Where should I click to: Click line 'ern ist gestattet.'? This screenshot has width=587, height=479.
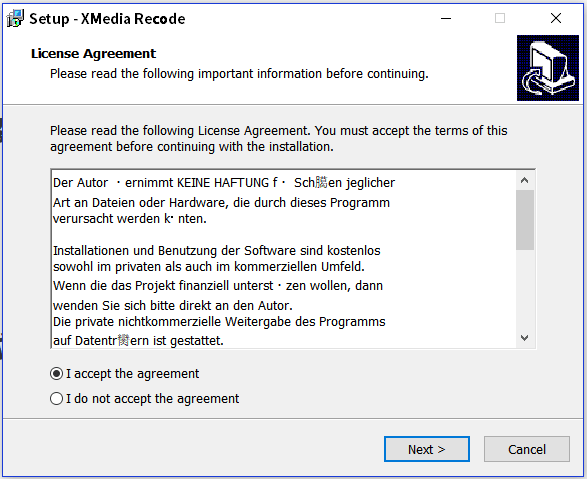click(138, 341)
